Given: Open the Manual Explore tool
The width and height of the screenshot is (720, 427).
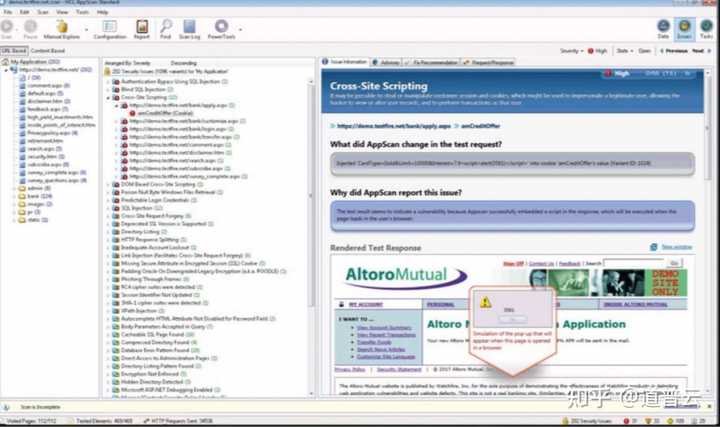Looking at the screenshot, I should tap(62, 27).
